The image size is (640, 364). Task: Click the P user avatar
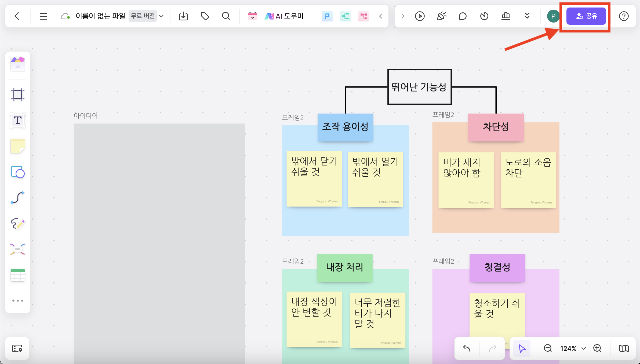553,16
